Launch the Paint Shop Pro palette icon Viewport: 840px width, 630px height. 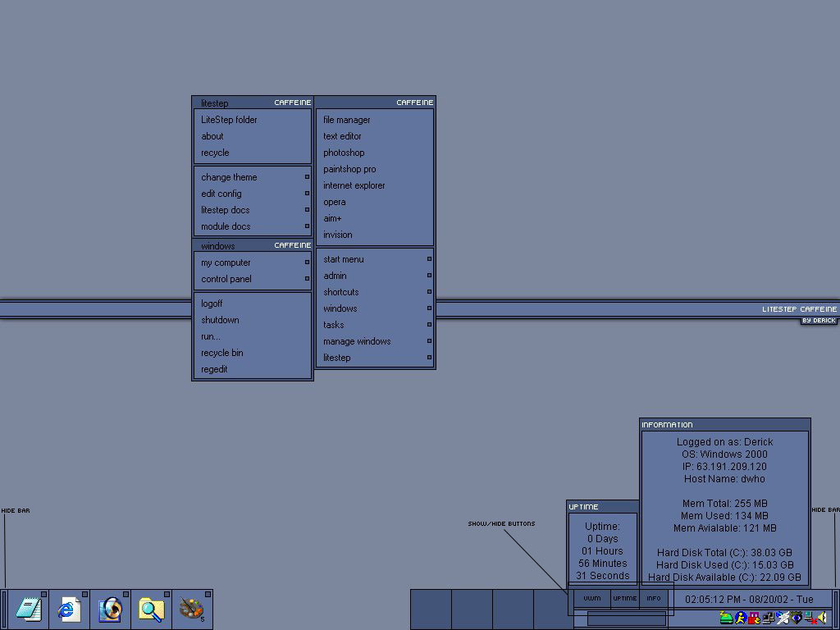point(192,609)
